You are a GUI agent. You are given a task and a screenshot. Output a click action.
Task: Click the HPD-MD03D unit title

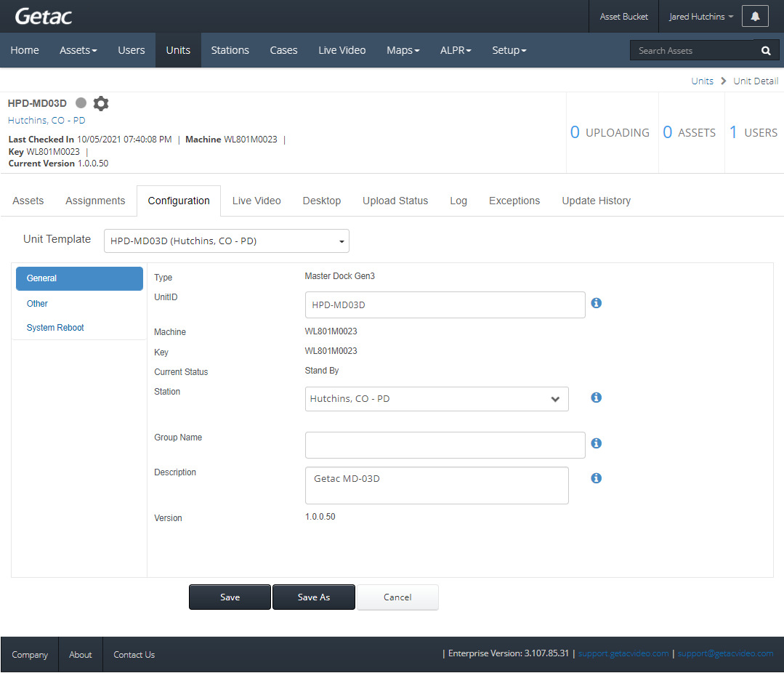coord(37,103)
